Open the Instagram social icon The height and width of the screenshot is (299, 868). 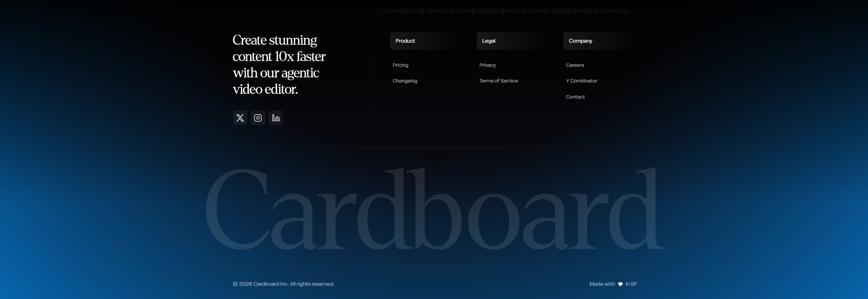258,118
